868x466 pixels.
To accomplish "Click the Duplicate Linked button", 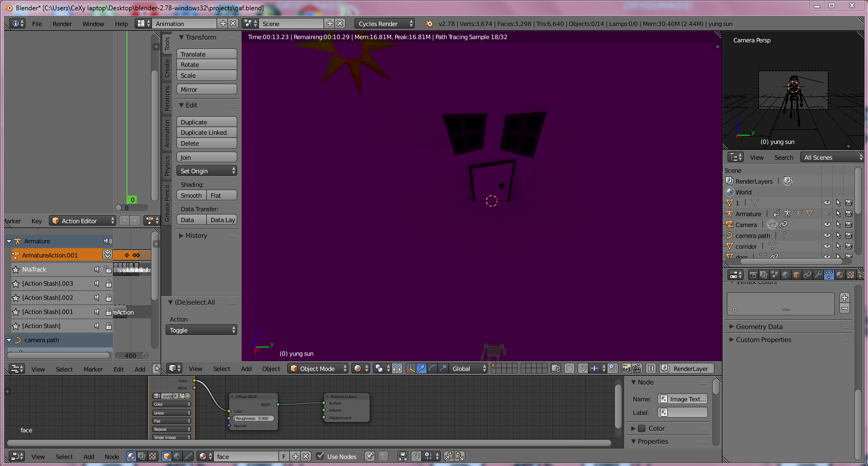I will pos(206,132).
